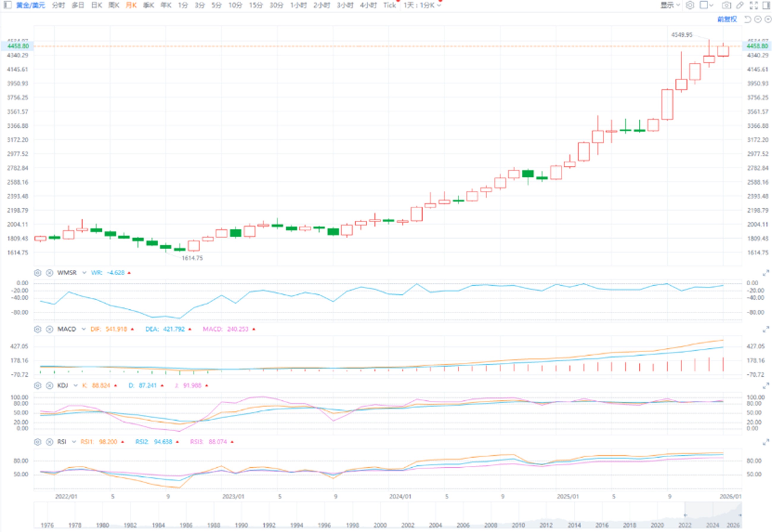Image resolution: width=772 pixels, height=532 pixels.
Task: Enter fullscreen mode via expand icon
Action: click(x=754, y=5)
